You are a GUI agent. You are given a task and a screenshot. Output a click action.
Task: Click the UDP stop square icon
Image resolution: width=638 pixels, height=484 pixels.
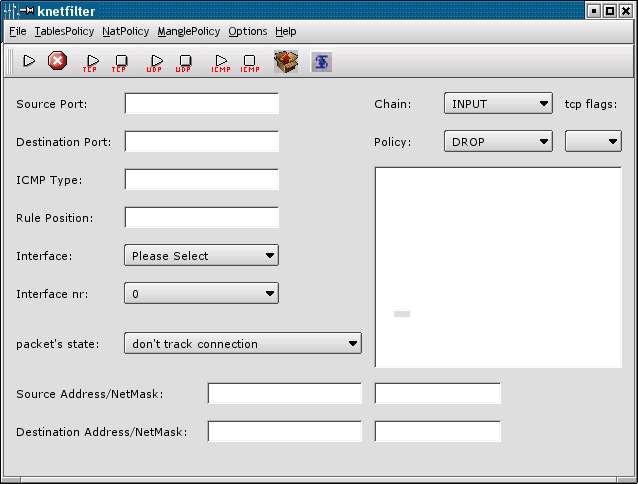(x=184, y=63)
